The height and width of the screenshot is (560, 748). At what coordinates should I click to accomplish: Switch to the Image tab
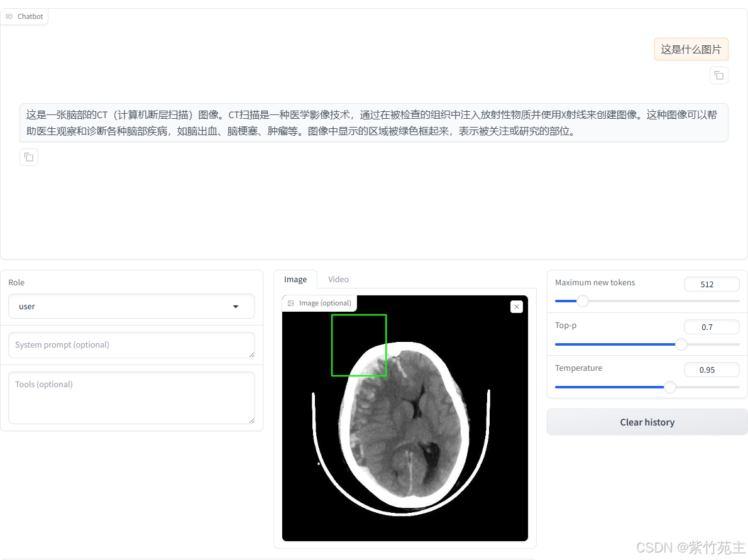coord(295,280)
